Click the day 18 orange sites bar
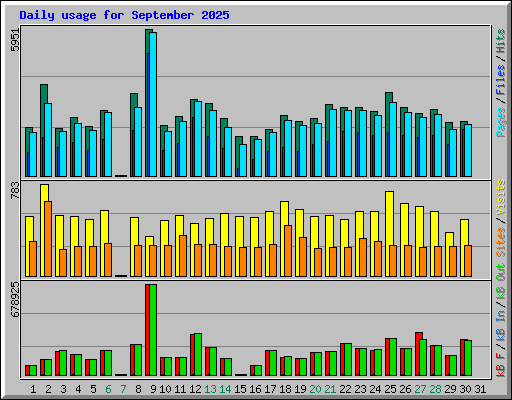This screenshot has width=512, height=400. tap(288, 251)
